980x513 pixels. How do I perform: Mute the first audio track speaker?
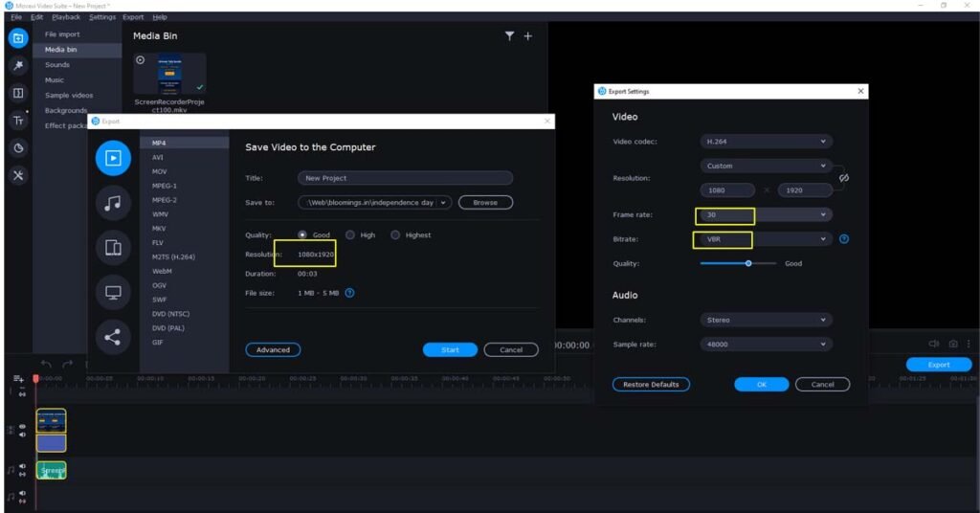23,466
